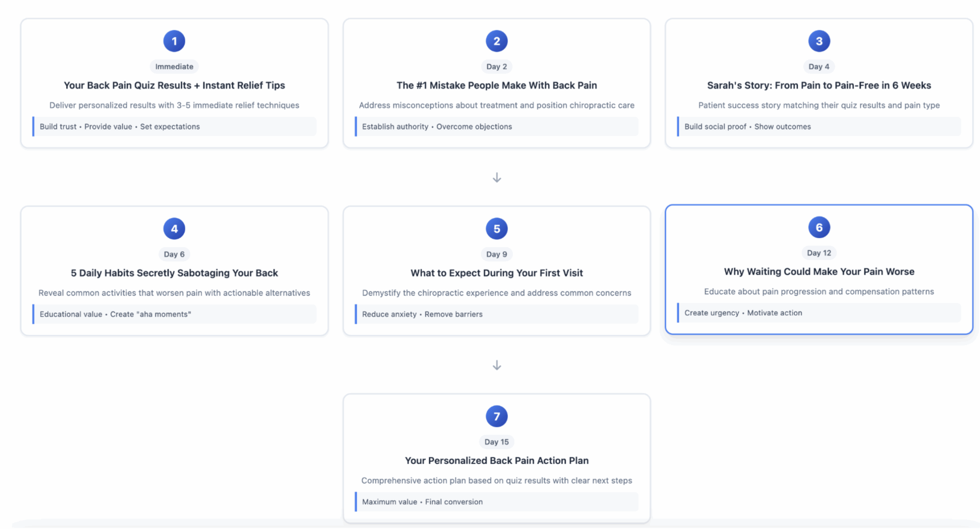The image size is (980, 529).
Task: Click "Establish authority • Overcome objections" goals bar
Action: [x=497, y=126]
